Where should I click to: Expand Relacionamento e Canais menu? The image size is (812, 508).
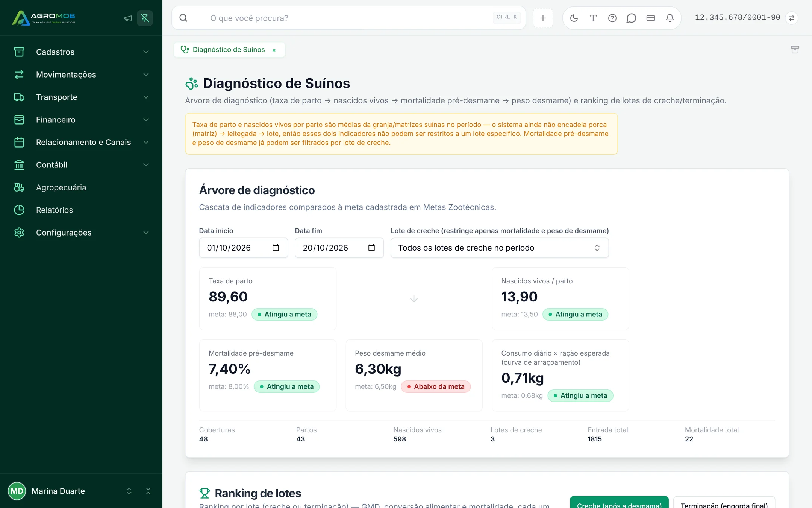click(81, 142)
